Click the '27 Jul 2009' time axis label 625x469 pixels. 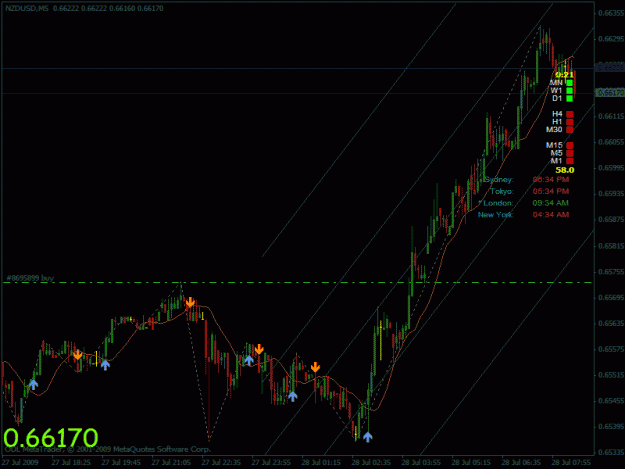20,463
